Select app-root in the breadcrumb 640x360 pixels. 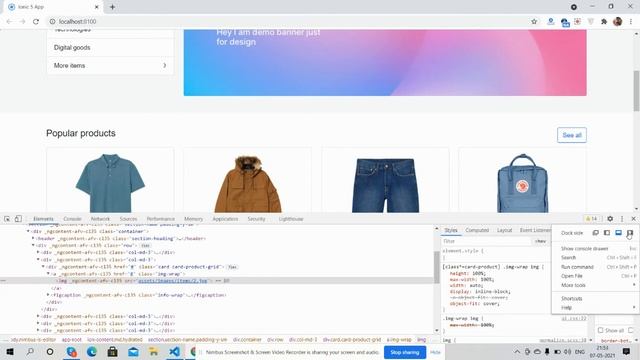(x=71, y=340)
